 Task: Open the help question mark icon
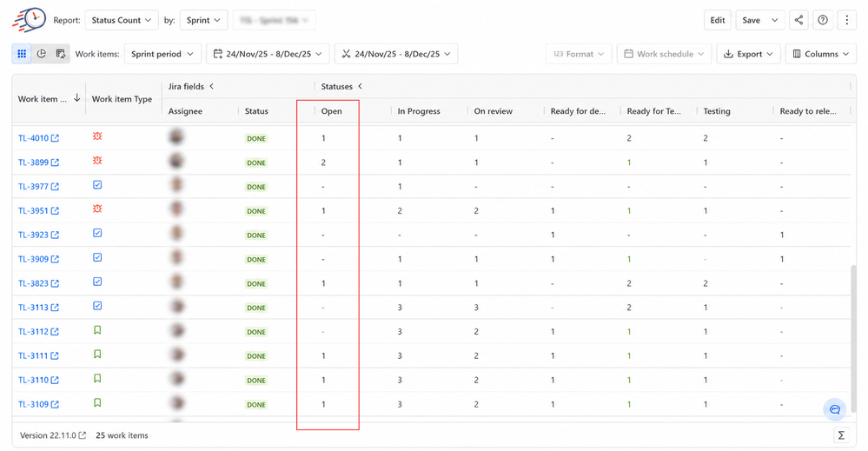pos(823,20)
